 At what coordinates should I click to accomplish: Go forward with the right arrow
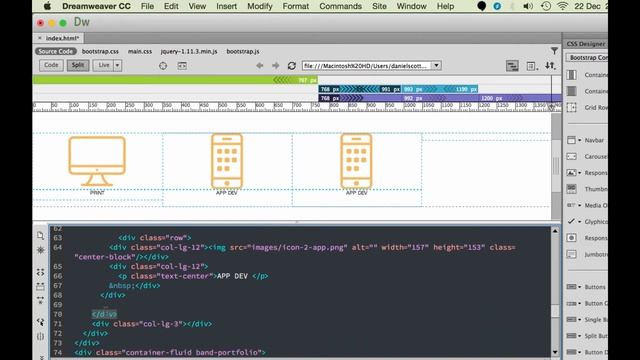[276, 65]
